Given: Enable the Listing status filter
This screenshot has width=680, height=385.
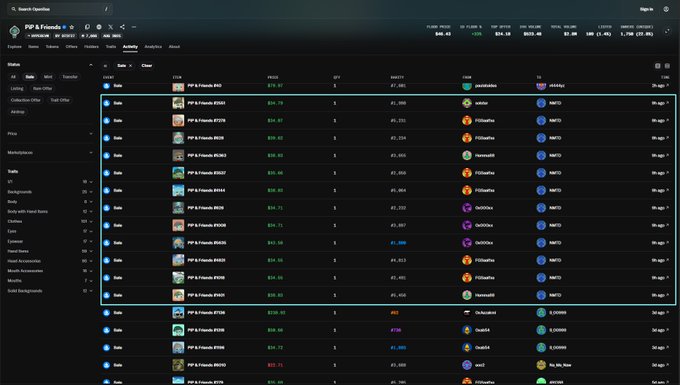Looking at the screenshot, I should point(17,88).
